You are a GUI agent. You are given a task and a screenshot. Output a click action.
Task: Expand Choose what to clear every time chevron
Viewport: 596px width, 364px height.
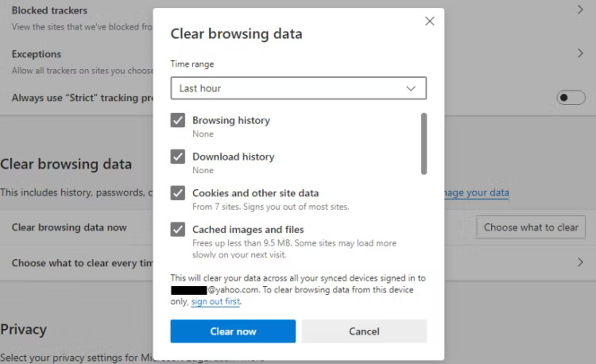(581, 262)
